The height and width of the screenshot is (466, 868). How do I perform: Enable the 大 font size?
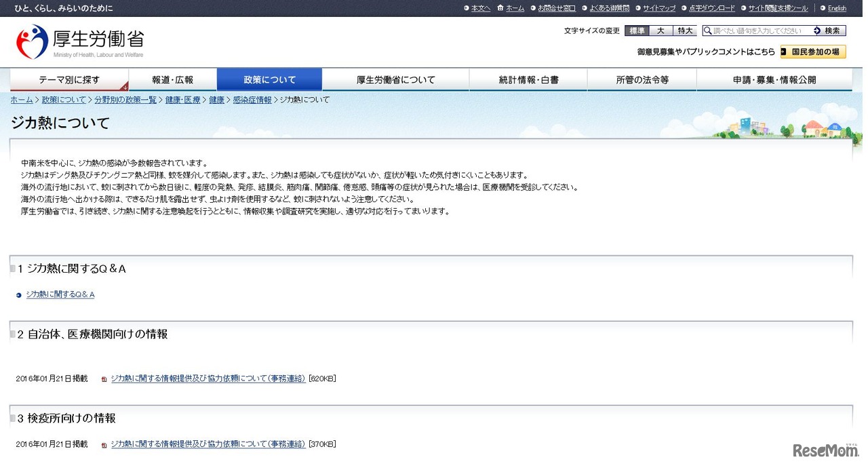point(660,31)
